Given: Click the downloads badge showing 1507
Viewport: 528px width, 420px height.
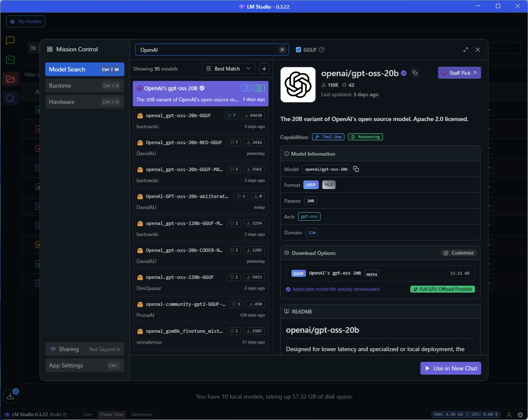Looking at the screenshot, I should (x=254, y=331).
